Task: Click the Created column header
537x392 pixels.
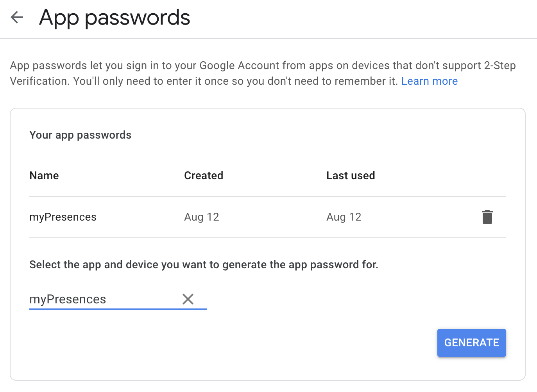Action: coord(204,176)
